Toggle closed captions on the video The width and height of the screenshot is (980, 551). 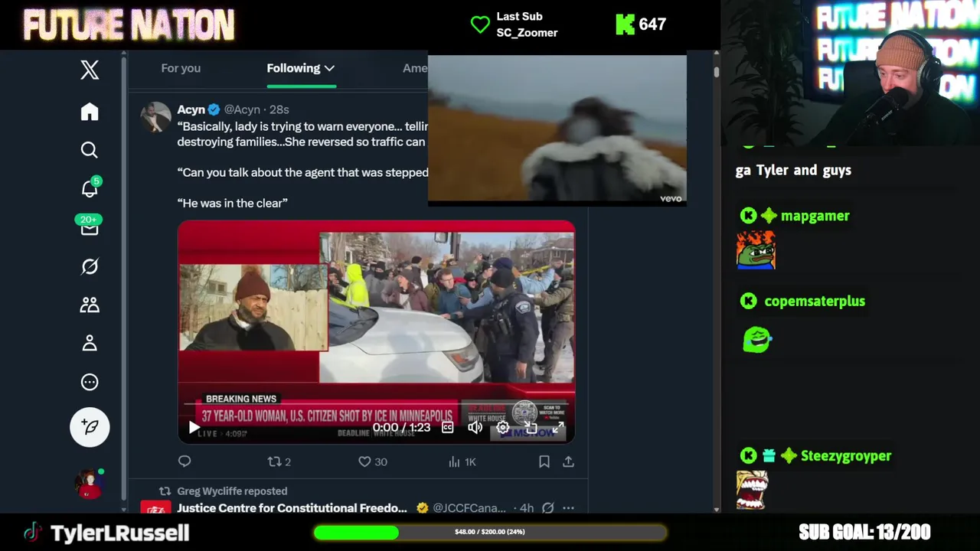click(448, 427)
